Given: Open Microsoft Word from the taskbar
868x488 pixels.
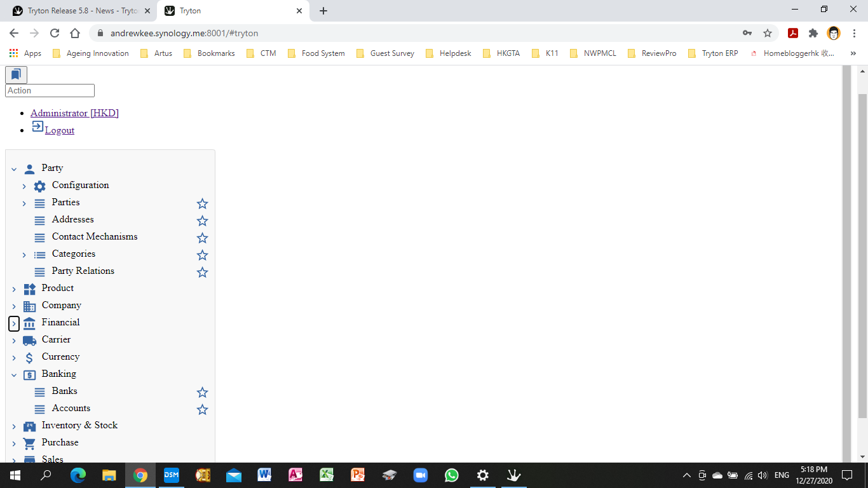Looking at the screenshot, I should [x=265, y=475].
